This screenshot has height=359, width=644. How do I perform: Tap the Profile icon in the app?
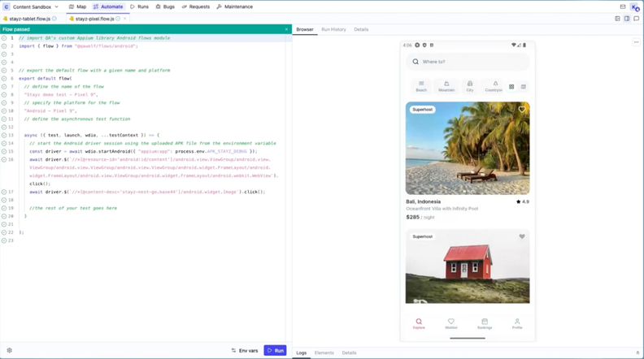coord(516,322)
